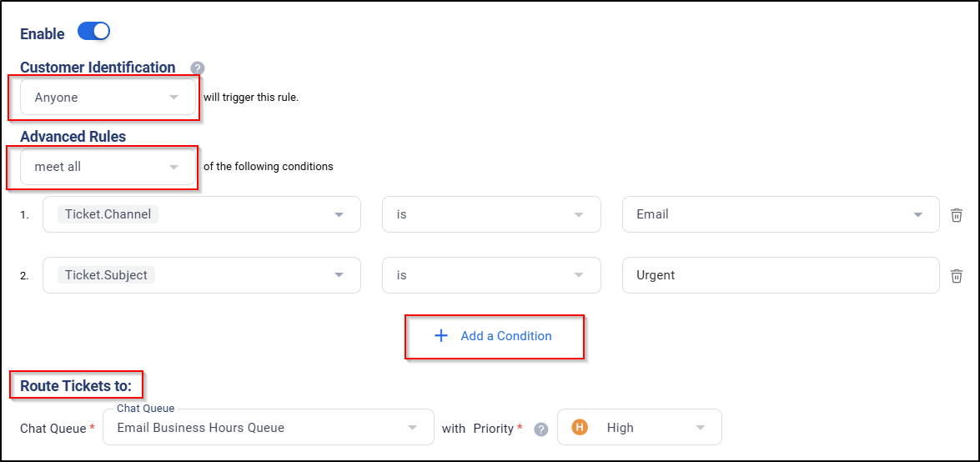This screenshot has height=462, width=980.
Task: Click the Priority help question mark icon
Action: [x=541, y=429]
